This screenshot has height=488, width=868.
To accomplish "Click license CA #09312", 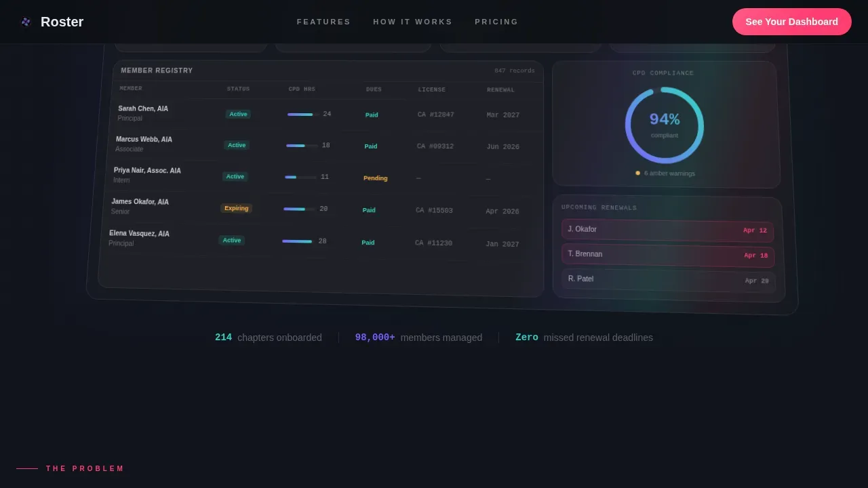I will coord(435,146).
